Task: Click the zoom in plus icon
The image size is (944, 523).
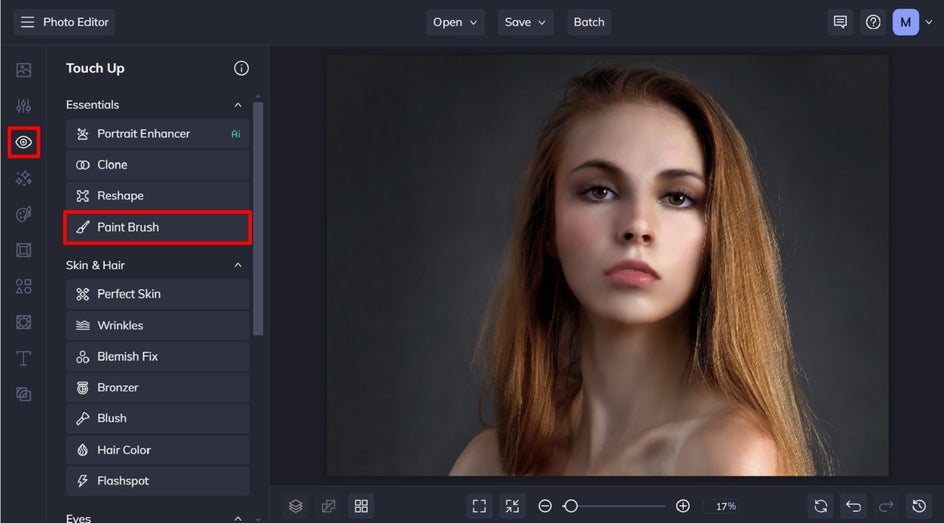Action: (683, 506)
